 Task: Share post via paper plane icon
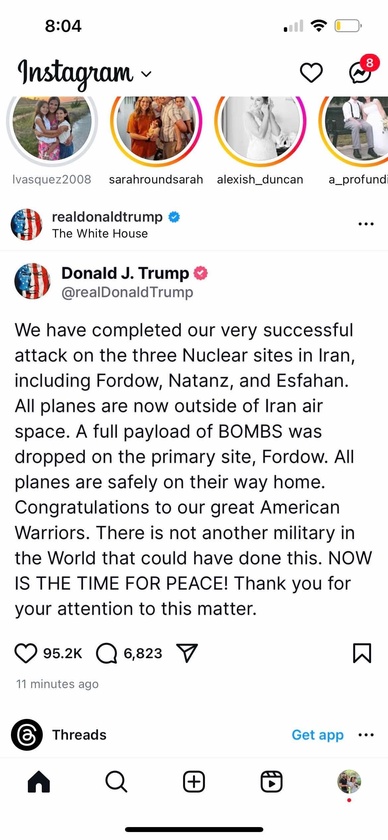187,653
